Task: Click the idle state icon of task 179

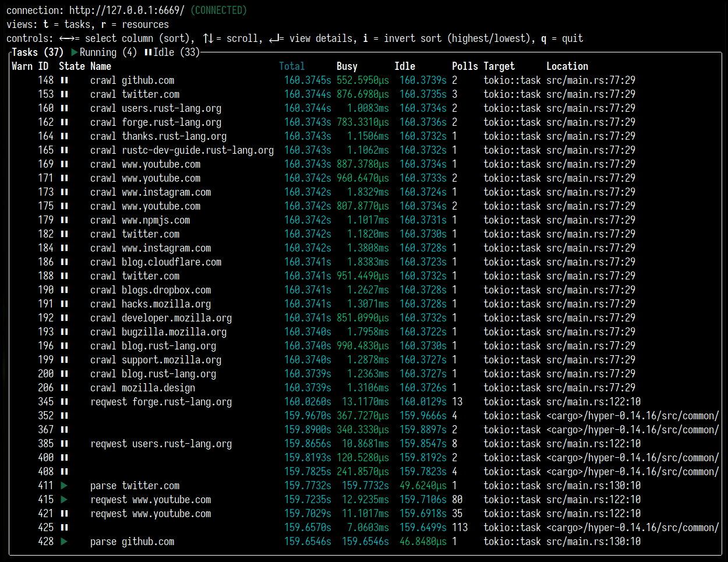Action: (x=64, y=220)
